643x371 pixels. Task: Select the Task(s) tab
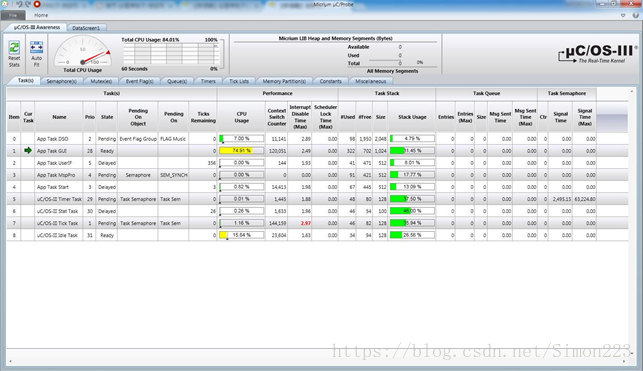[x=25, y=81]
